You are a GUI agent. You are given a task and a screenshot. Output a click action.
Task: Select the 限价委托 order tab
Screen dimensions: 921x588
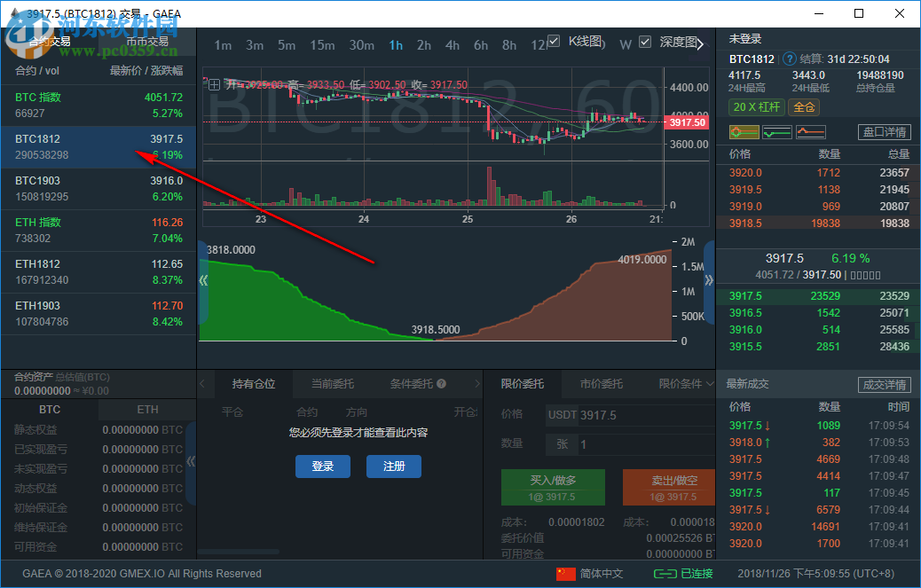coord(523,384)
